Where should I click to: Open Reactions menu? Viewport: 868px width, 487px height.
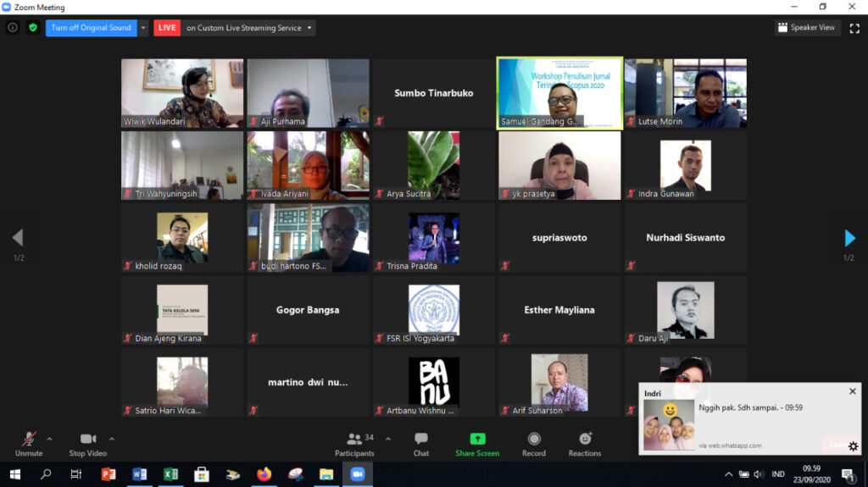(x=585, y=445)
